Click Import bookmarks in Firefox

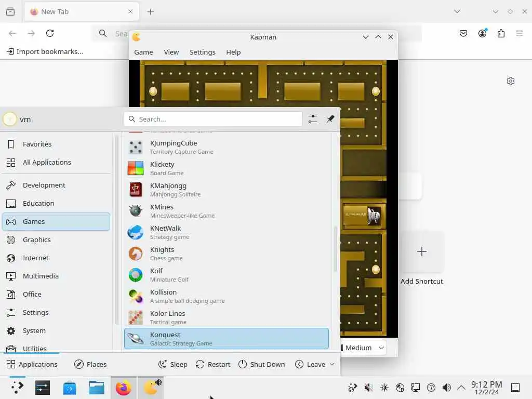(45, 51)
